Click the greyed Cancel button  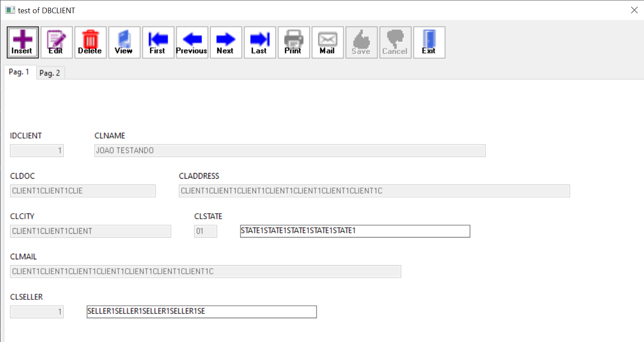[x=396, y=42]
